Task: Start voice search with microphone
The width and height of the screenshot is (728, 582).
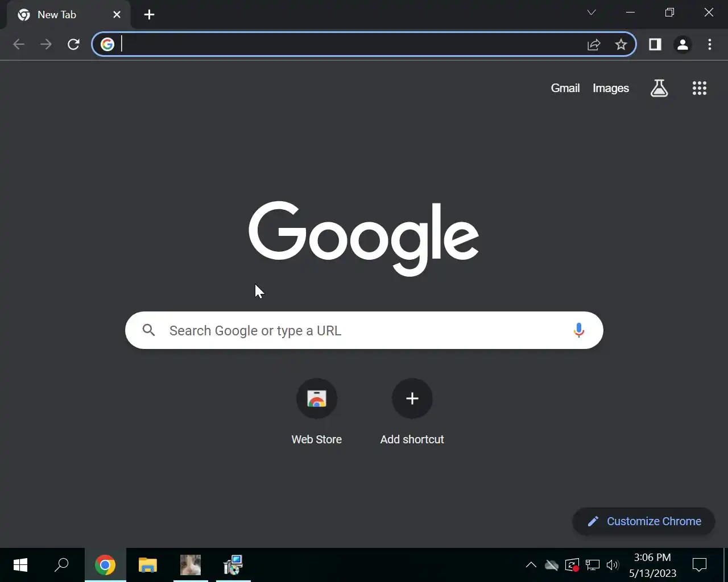Action: coord(579,330)
